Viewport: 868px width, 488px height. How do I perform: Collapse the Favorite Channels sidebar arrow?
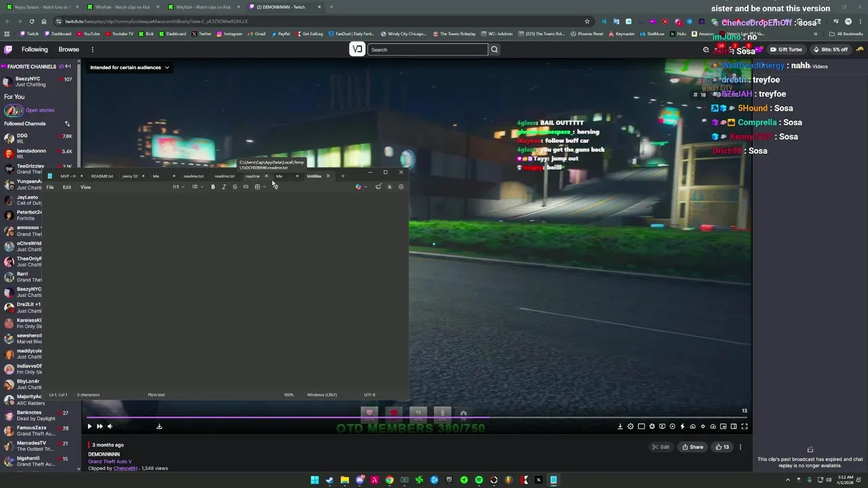tap(68, 66)
